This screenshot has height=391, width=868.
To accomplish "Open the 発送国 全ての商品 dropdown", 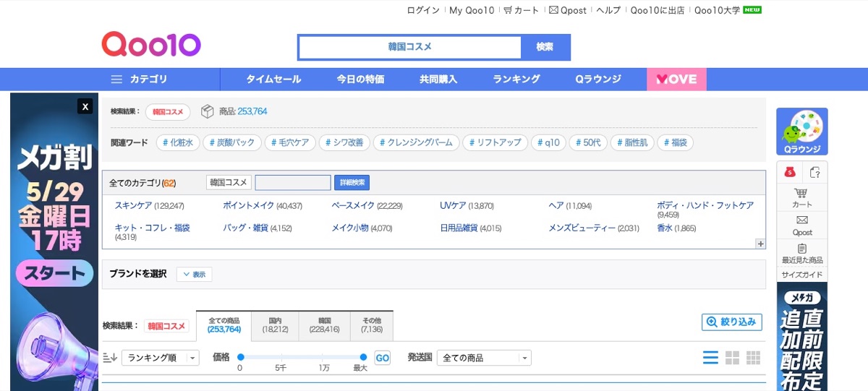I will click(x=484, y=358).
